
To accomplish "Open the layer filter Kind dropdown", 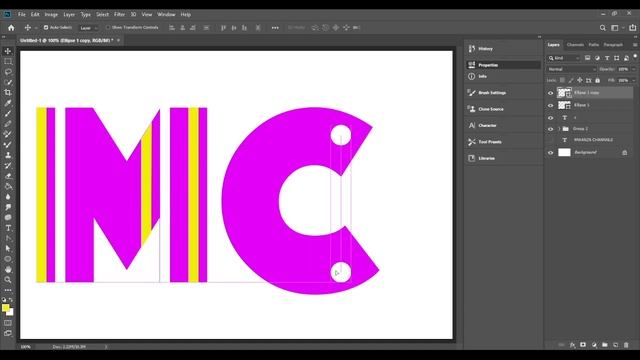I will 564,58.
